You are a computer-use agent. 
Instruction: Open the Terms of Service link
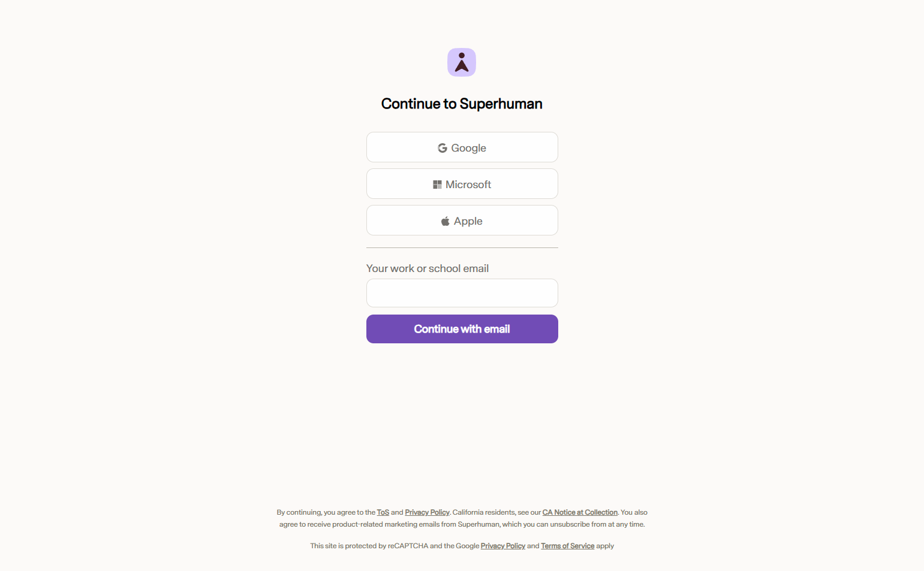[x=567, y=546]
